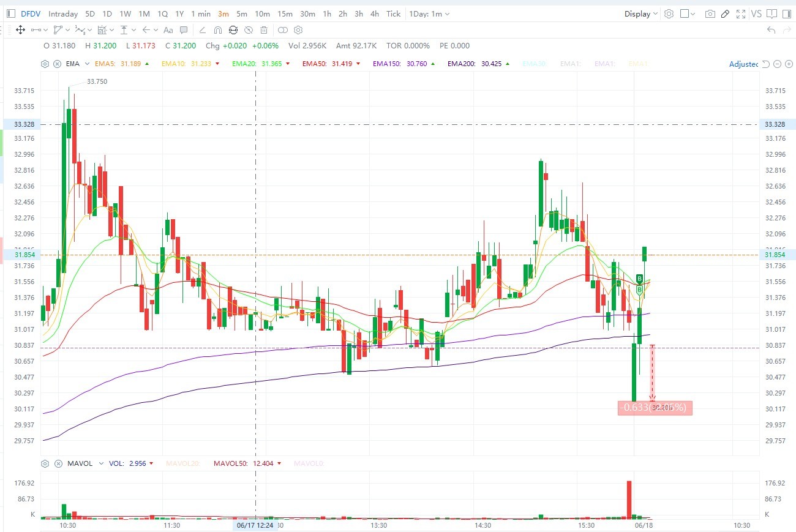
Task: Switch to 1W timeframe
Action: click(125, 13)
